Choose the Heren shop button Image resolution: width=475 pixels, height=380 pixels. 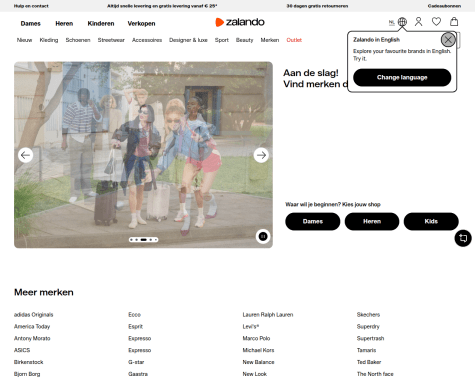point(372,221)
